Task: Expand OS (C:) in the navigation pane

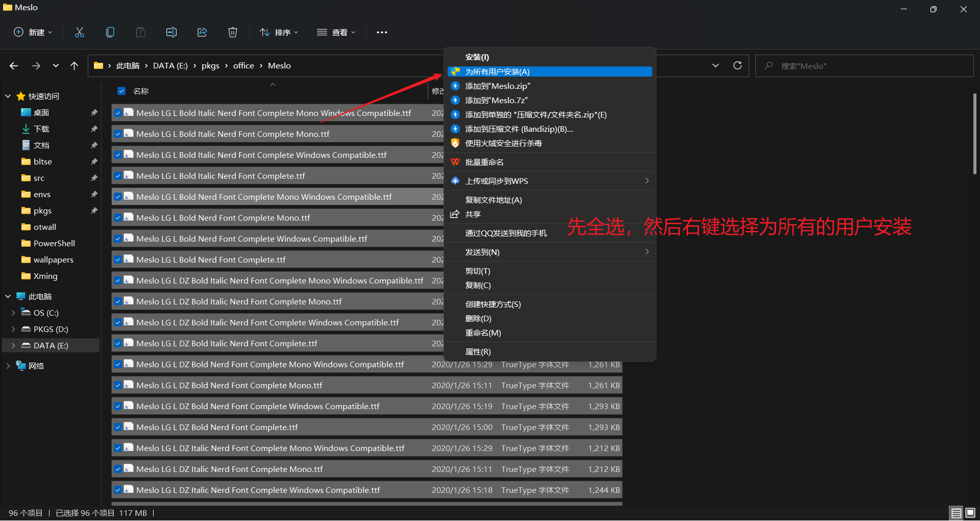Action: (x=14, y=313)
